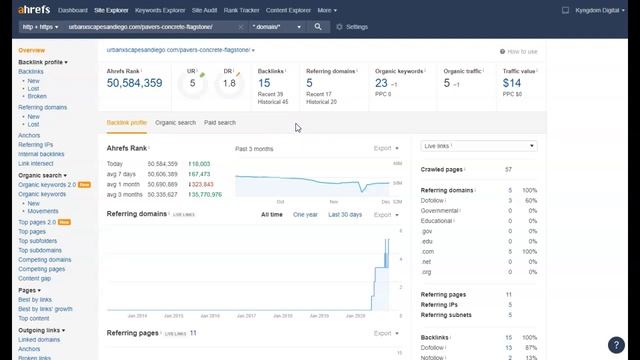Click Ahrefs Rank value 50,584,359

point(134,83)
